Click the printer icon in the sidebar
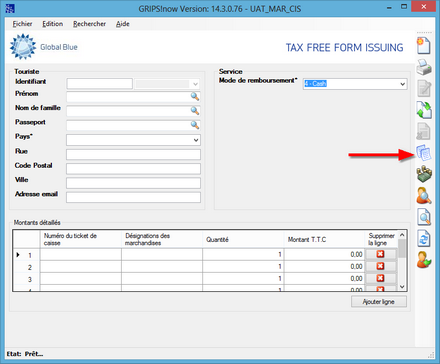440x364 pixels. [424, 67]
